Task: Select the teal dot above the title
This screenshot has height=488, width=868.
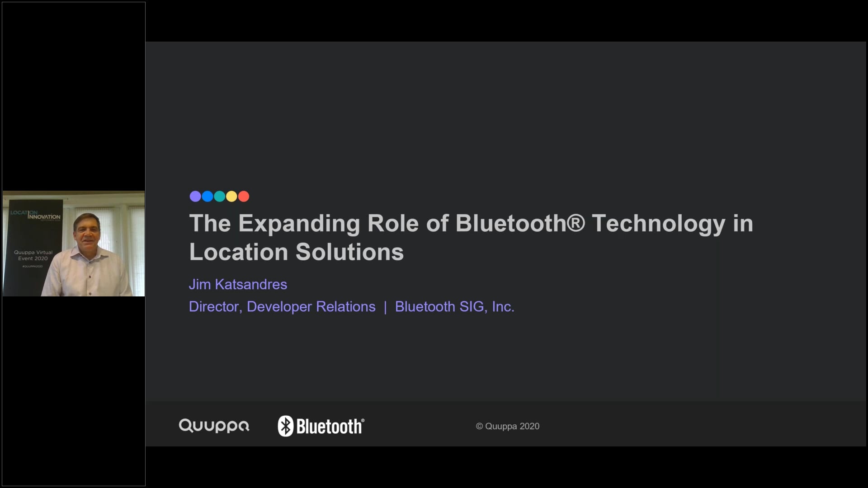Action: pyautogui.click(x=220, y=196)
